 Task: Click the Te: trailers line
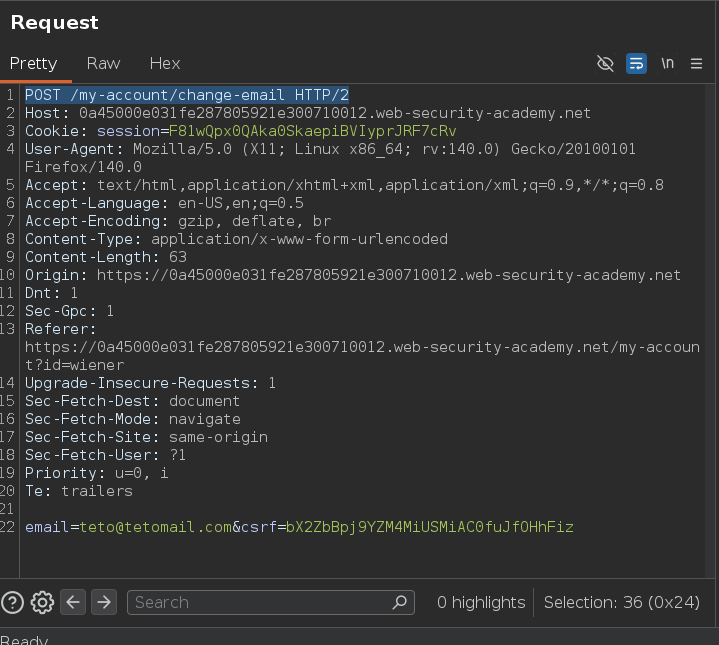tap(79, 491)
